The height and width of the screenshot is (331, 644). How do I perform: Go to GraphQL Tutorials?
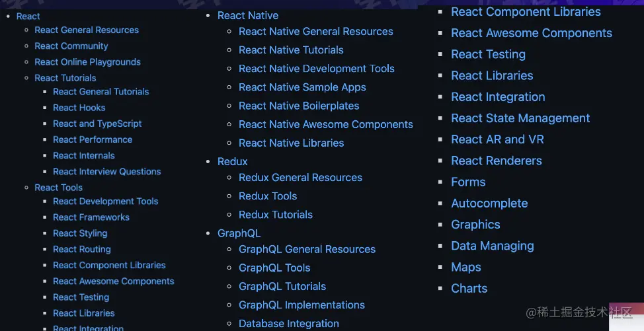(282, 286)
